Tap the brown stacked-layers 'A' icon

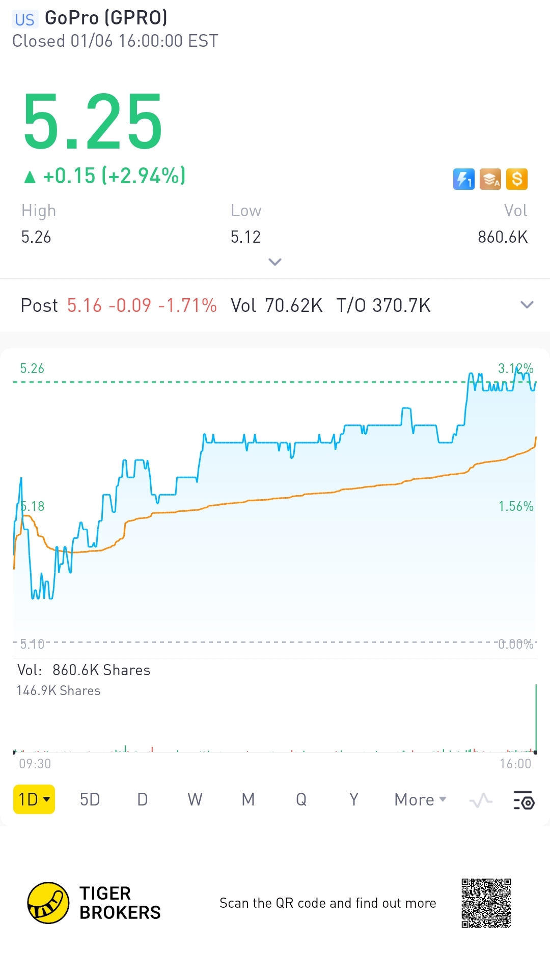tap(490, 179)
